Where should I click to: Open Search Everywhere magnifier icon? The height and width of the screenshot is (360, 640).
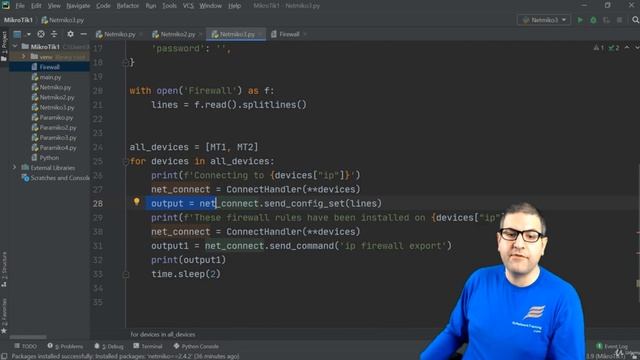(x=635, y=20)
